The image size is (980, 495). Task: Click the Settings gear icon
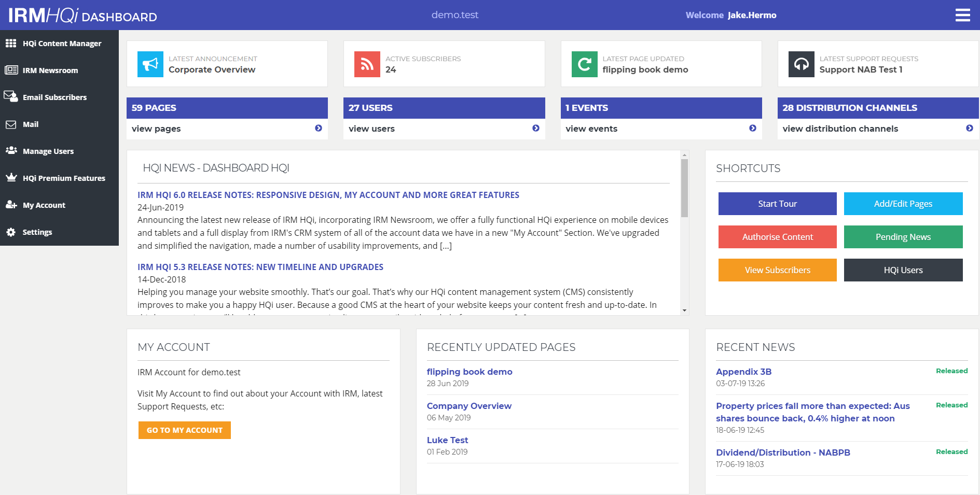(11, 232)
